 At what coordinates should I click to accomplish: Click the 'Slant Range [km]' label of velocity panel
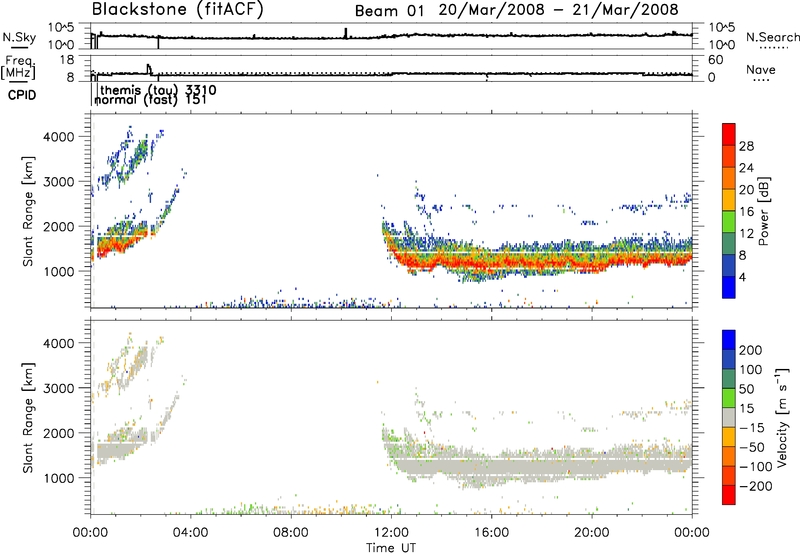click(x=28, y=418)
